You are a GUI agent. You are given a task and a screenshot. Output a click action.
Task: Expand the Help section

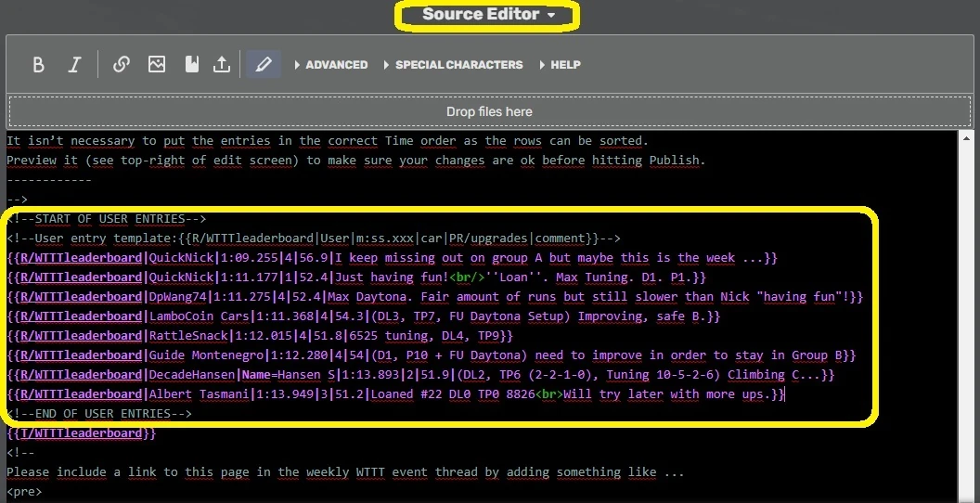coord(561,64)
